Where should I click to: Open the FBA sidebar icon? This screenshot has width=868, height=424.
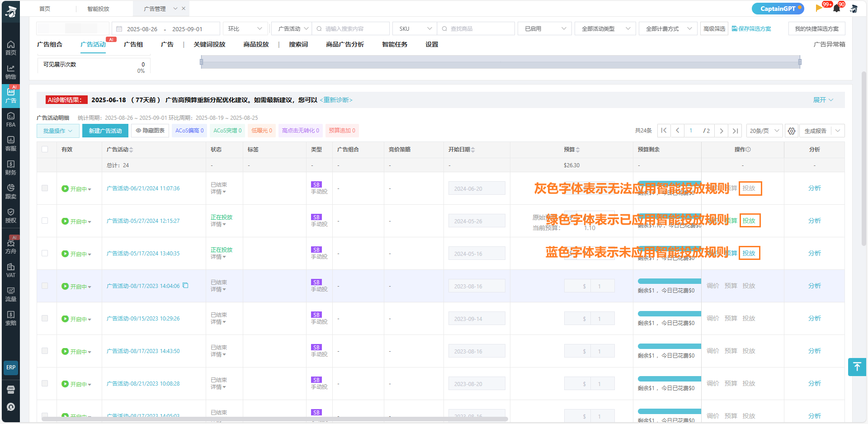[11, 119]
